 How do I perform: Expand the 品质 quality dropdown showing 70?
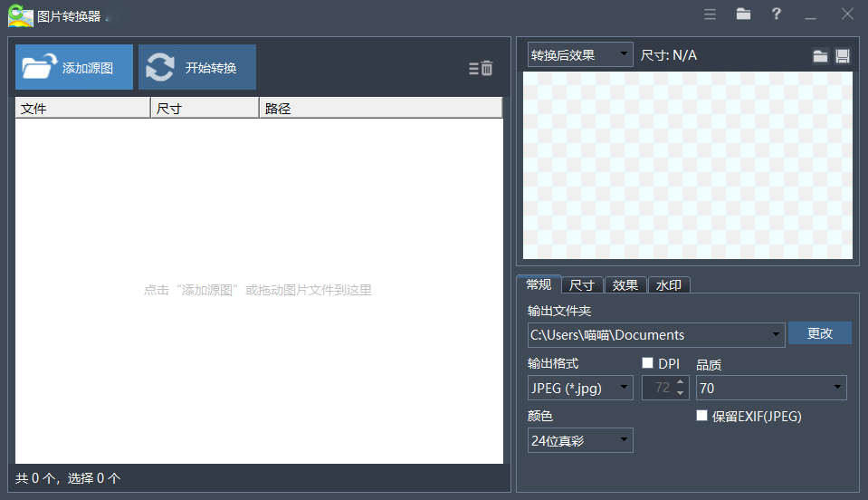(x=771, y=388)
